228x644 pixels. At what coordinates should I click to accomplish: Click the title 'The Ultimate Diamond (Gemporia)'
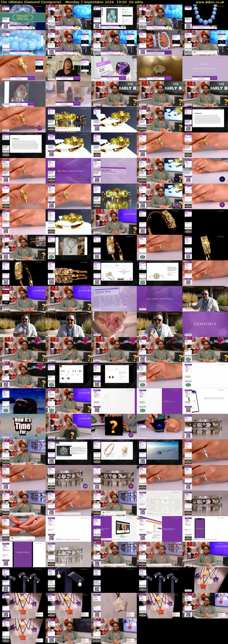[x=31, y=2]
